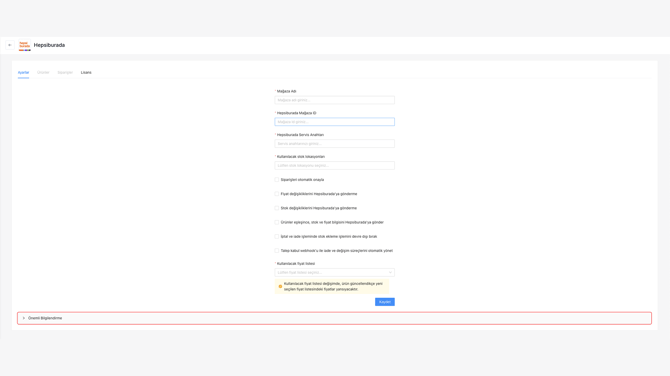Click the Hepsiburada Mağaza ID input field

(x=335, y=122)
